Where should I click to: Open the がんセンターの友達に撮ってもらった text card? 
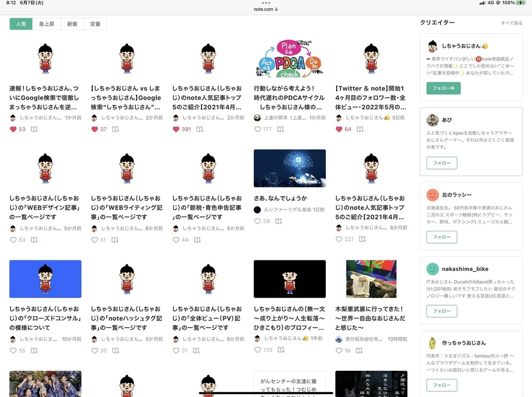pyautogui.click(x=289, y=384)
